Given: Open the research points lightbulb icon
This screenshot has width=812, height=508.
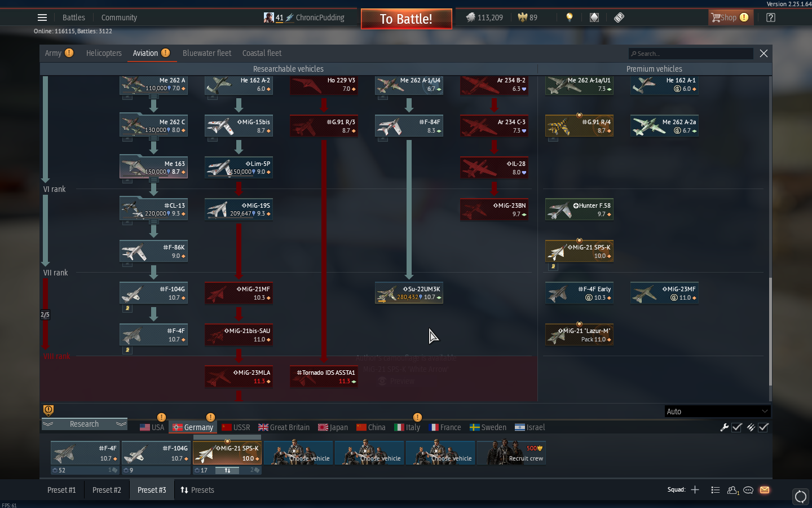Looking at the screenshot, I should 570,17.
